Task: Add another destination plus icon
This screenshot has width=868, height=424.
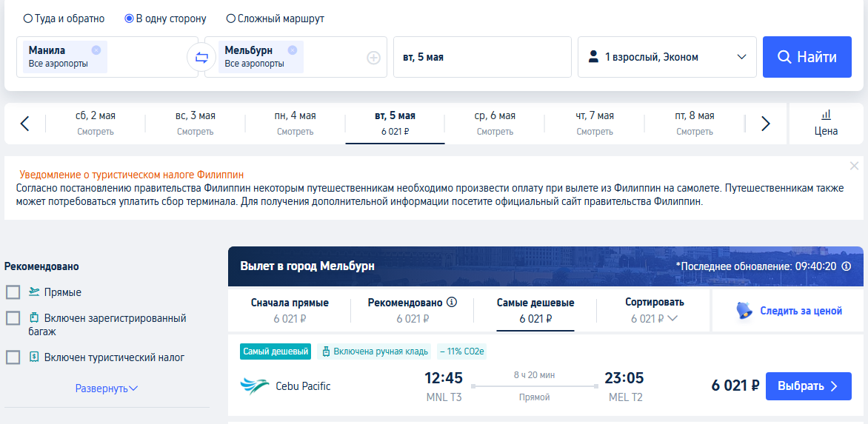Action: click(374, 58)
